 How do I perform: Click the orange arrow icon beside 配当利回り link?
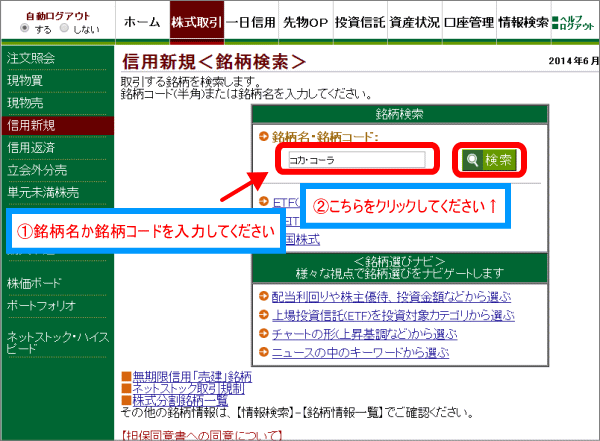click(264, 296)
